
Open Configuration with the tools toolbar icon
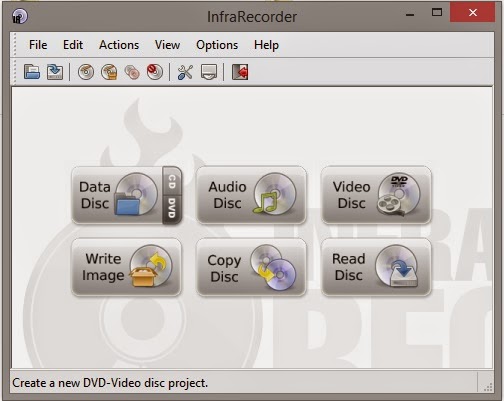pos(185,72)
